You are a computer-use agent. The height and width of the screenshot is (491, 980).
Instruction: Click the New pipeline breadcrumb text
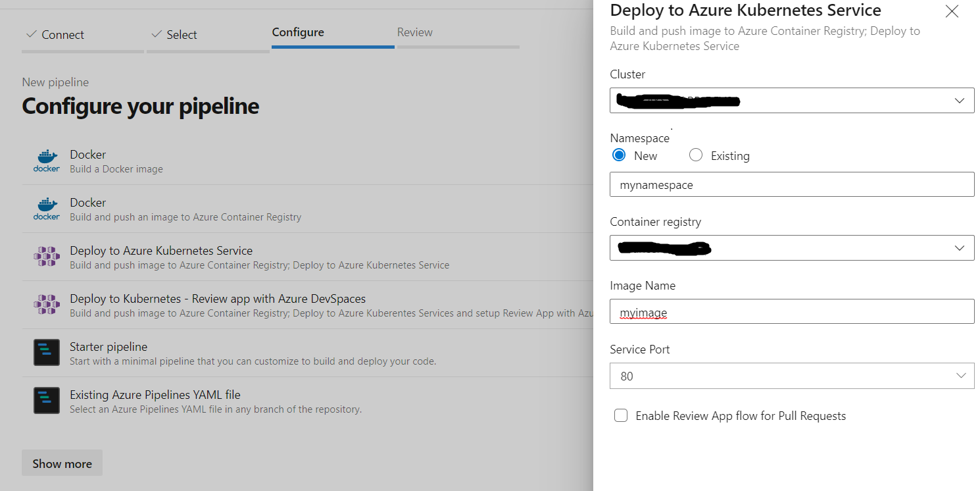(55, 82)
